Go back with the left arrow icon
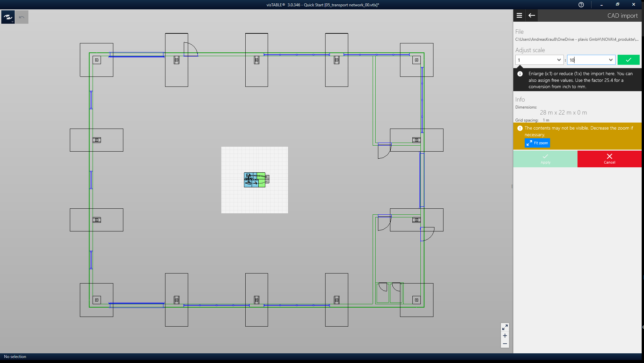644x363 pixels. tap(531, 15)
